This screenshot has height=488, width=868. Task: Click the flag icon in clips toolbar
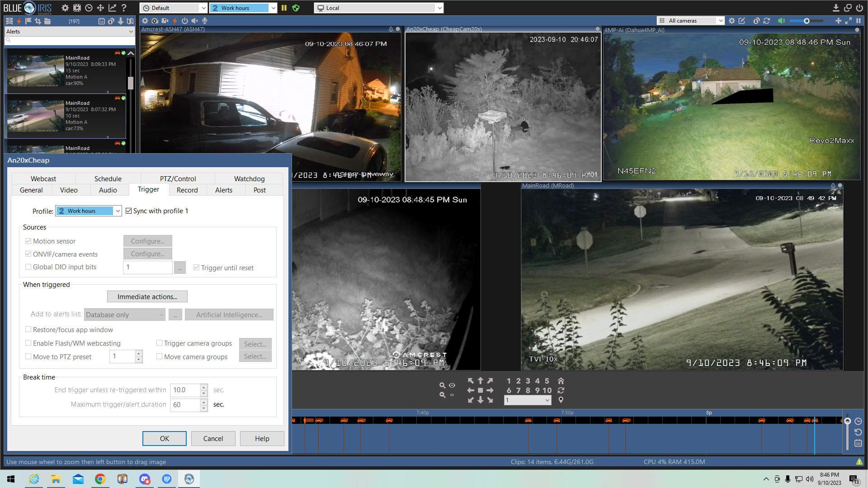(x=28, y=21)
